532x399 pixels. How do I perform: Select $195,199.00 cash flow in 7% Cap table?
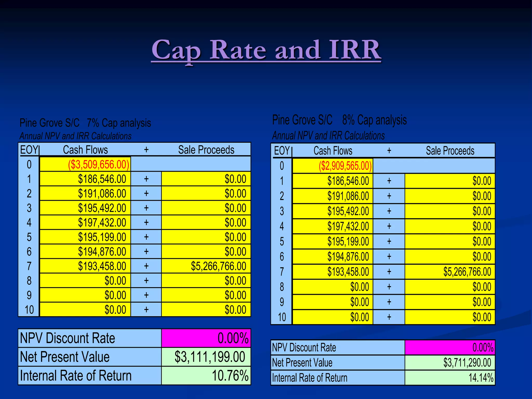(x=85, y=237)
